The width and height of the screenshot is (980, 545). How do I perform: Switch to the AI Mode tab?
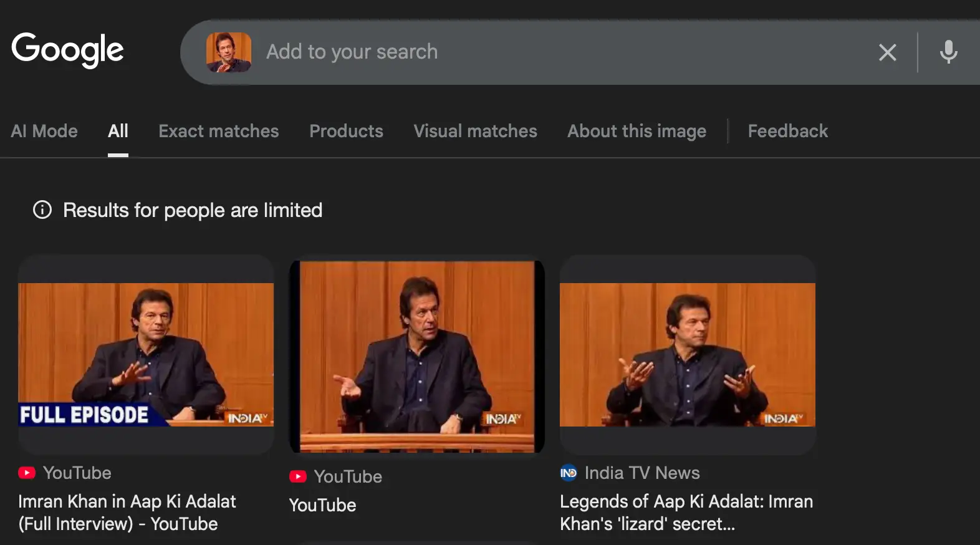[44, 131]
